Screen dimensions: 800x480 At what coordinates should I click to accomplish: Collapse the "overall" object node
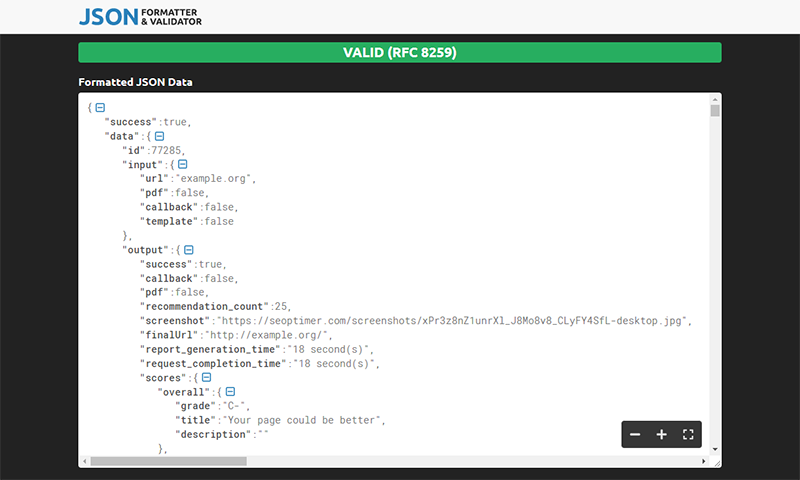click(229, 393)
